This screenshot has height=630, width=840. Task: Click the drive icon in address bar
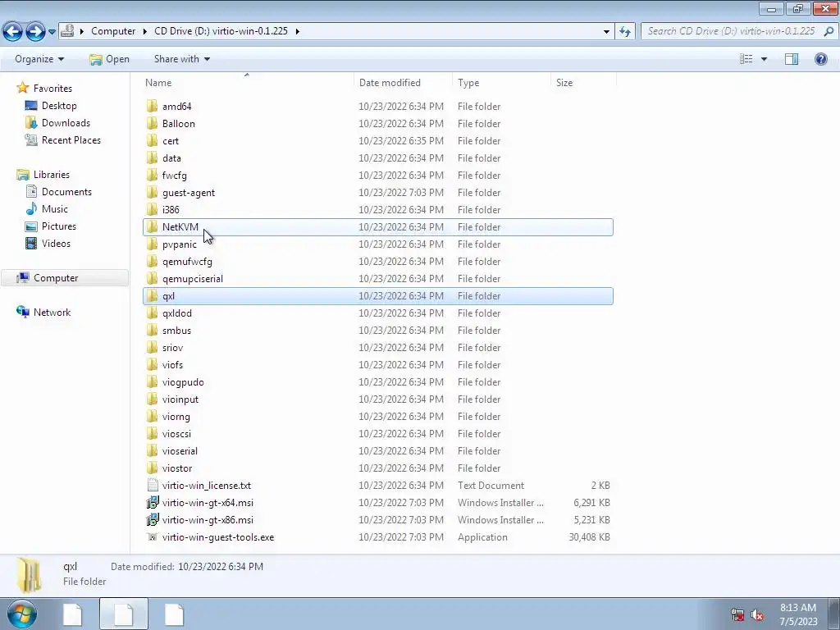pos(67,31)
